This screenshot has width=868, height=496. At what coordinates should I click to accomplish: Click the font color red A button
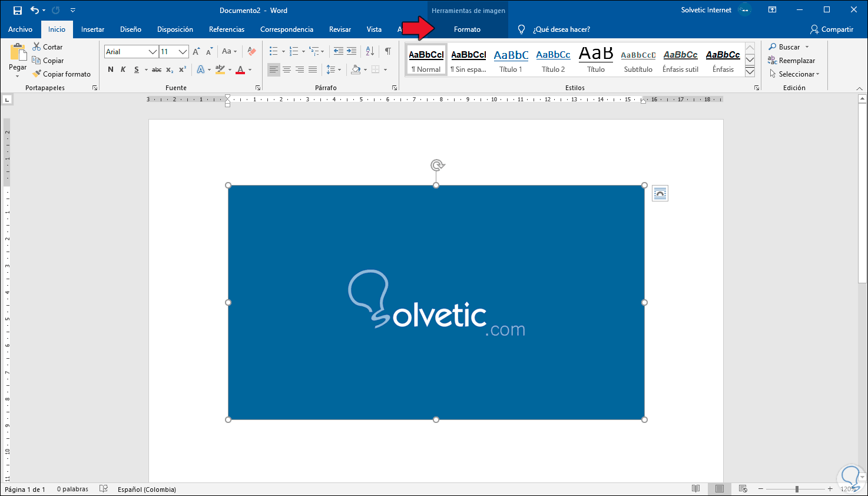(x=240, y=70)
